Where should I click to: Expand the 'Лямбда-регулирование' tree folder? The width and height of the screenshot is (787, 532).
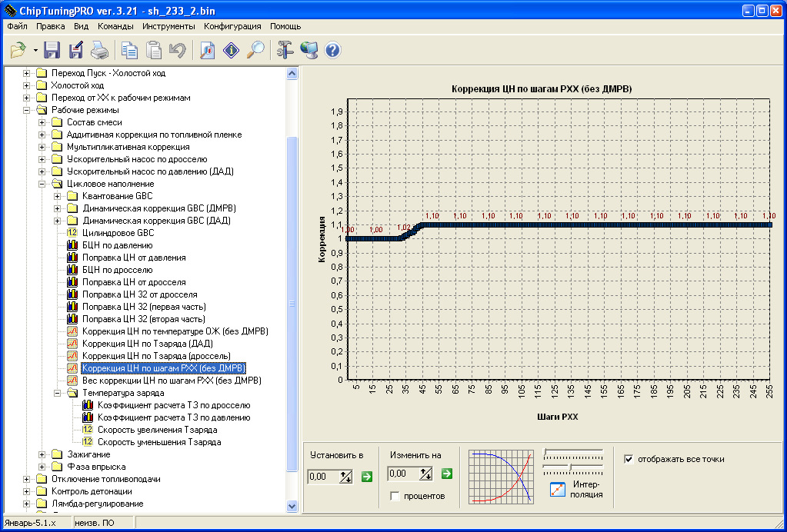[x=27, y=504]
